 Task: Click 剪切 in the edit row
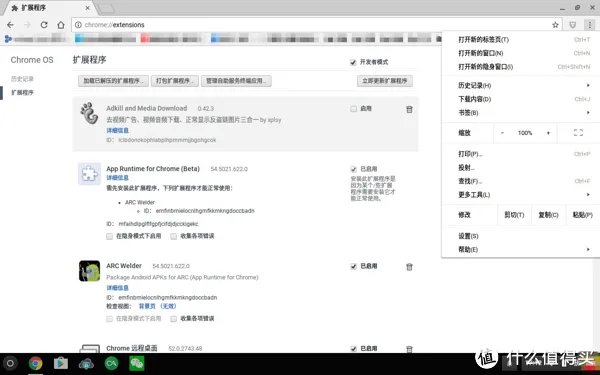tap(514, 215)
